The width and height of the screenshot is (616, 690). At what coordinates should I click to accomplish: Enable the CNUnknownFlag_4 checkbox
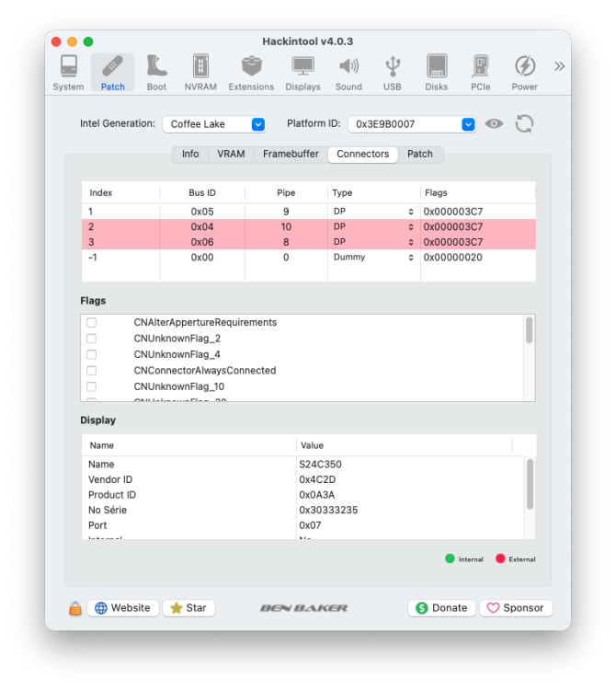[x=91, y=355]
